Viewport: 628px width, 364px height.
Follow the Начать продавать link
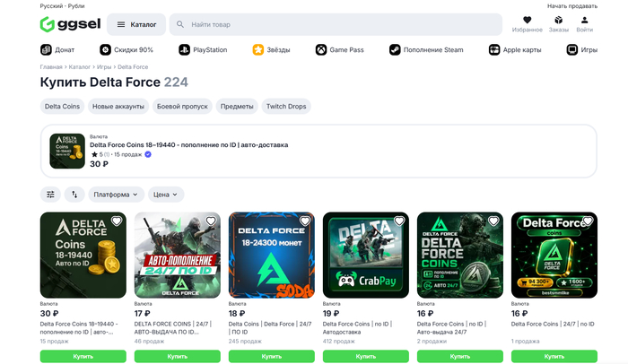tap(572, 6)
